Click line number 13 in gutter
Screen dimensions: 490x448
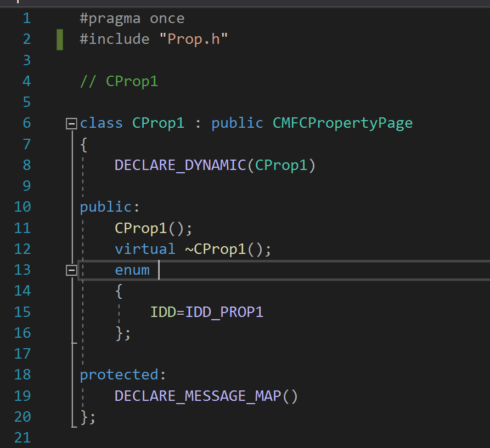(x=22, y=270)
